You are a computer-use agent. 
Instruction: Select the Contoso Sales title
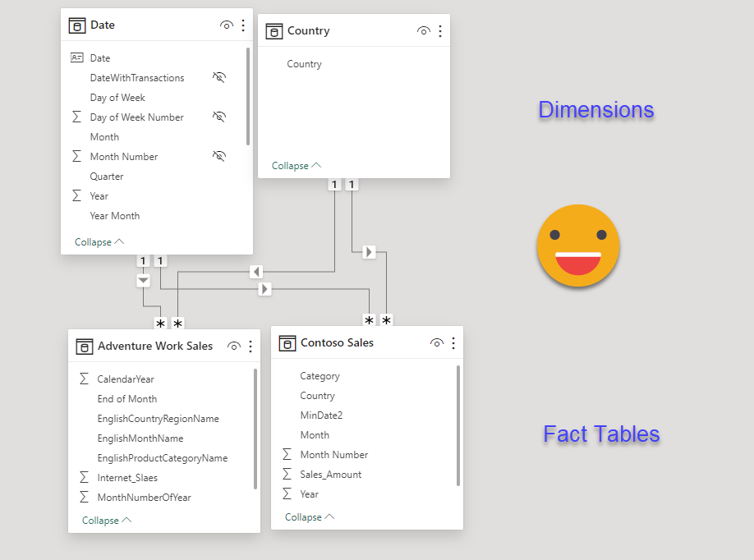click(337, 342)
